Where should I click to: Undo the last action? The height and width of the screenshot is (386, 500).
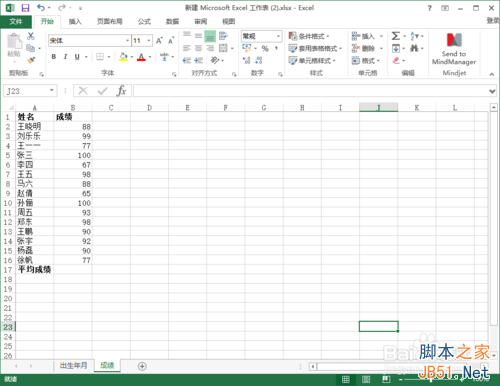(x=41, y=8)
